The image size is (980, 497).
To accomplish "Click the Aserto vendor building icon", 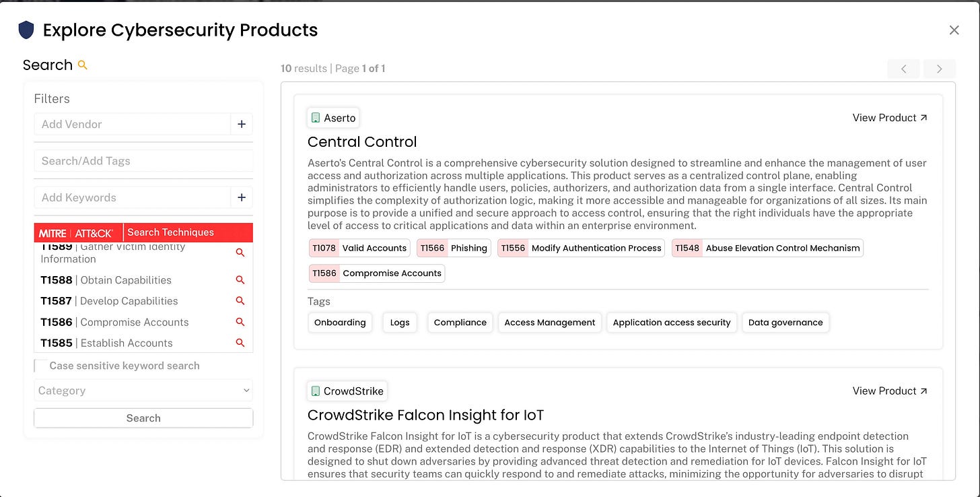I will (316, 118).
